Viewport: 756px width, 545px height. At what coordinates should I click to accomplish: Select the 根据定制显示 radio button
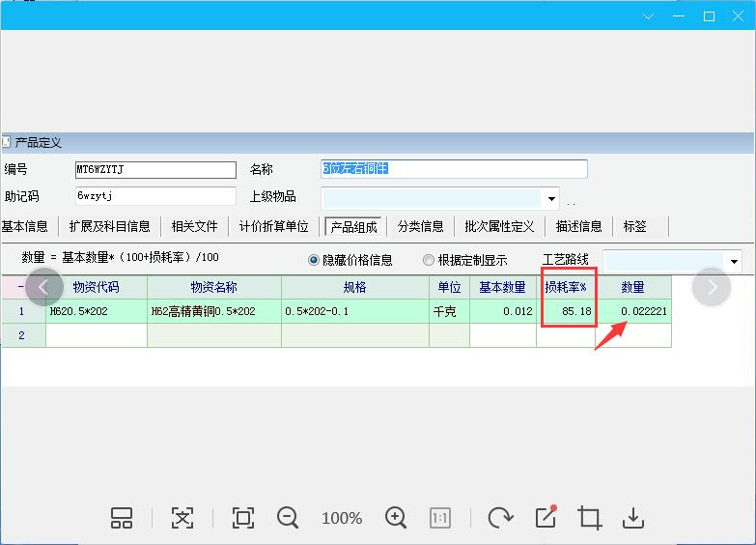[429, 260]
